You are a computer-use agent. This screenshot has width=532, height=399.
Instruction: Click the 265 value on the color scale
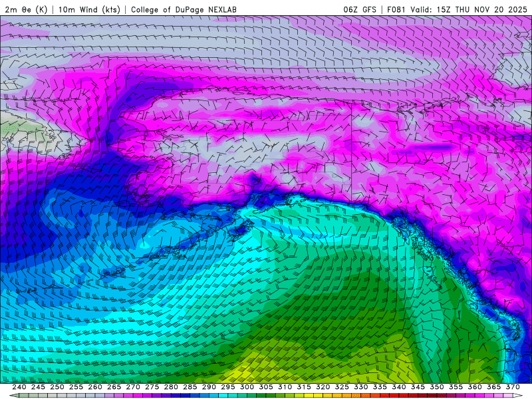point(114,387)
